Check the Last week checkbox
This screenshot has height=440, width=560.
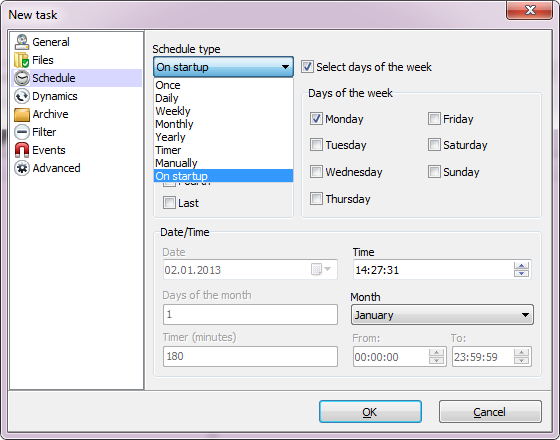[x=169, y=202]
